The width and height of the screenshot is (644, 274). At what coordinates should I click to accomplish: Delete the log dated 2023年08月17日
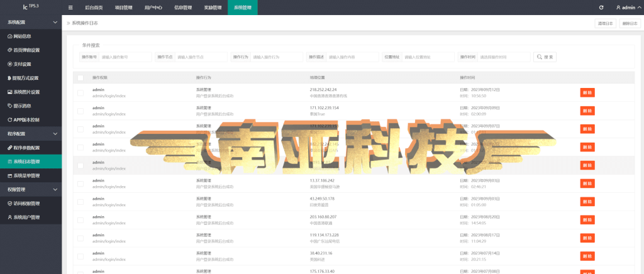point(587,238)
